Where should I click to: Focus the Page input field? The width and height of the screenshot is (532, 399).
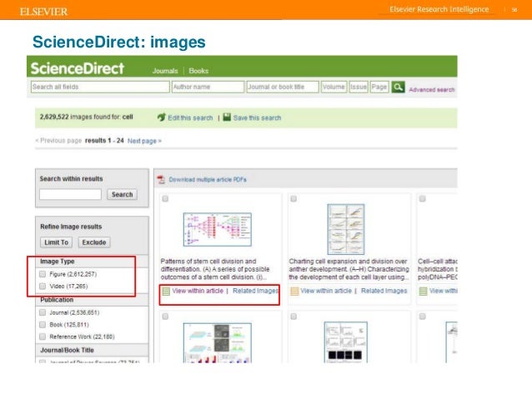[x=379, y=87]
